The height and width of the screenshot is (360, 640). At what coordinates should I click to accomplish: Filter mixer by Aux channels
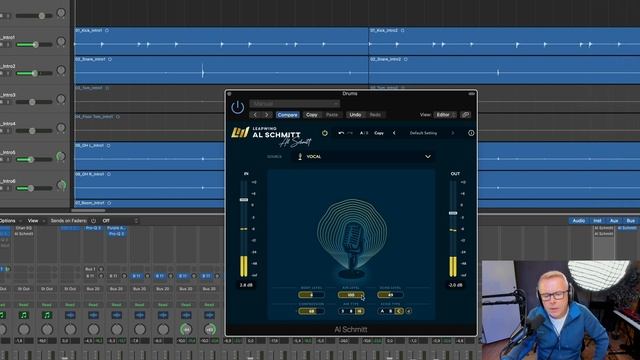point(614,220)
